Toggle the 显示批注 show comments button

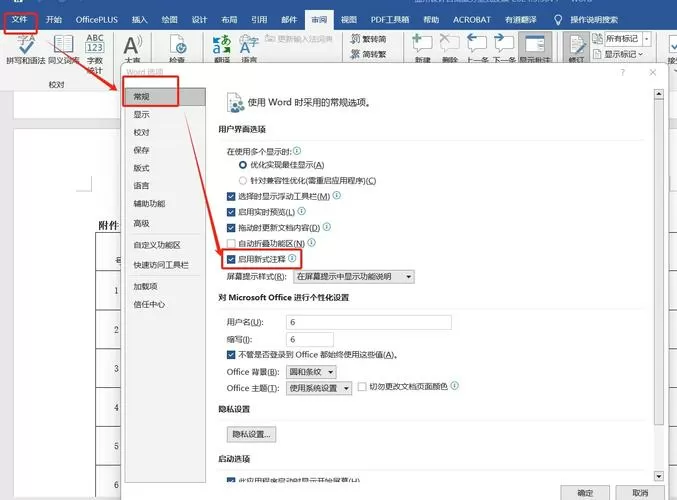click(x=535, y=48)
